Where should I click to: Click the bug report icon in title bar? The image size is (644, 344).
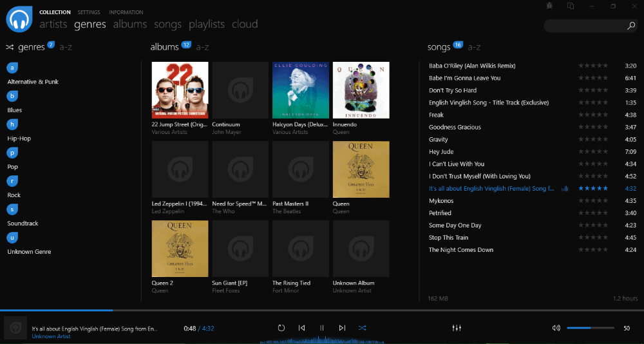(549, 6)
